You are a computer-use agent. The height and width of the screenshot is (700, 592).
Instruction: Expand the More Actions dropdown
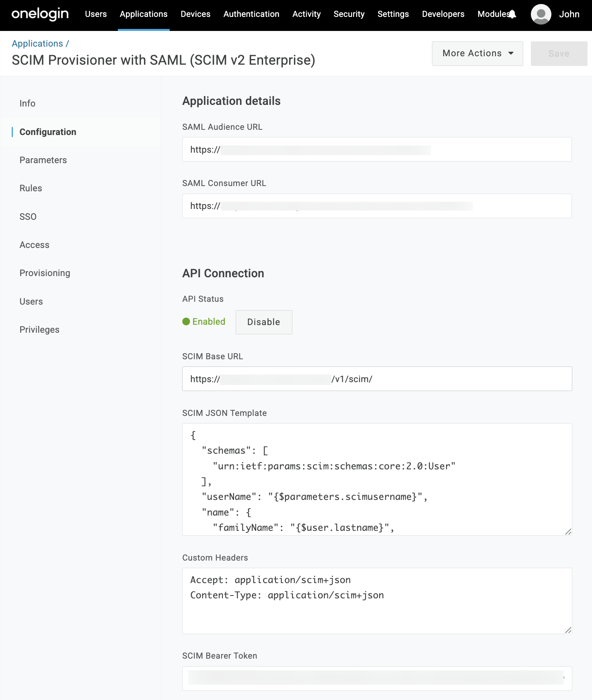tap(477, 53)
